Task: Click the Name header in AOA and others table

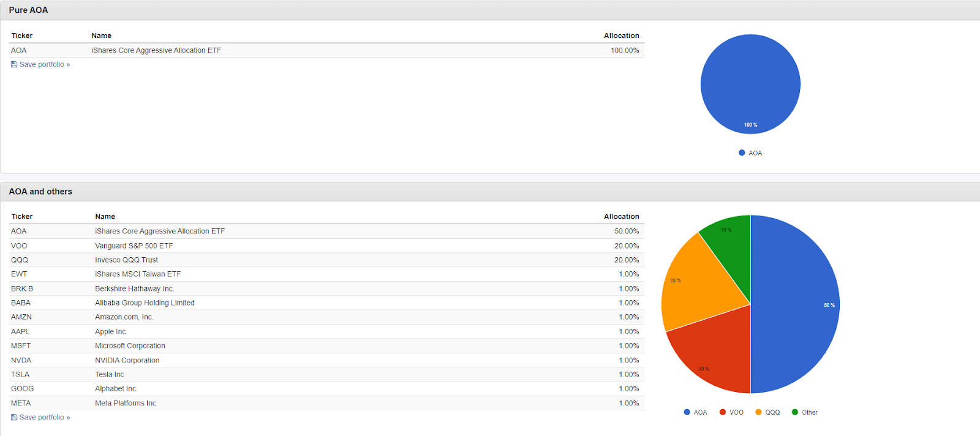Action: click(105, 216)
